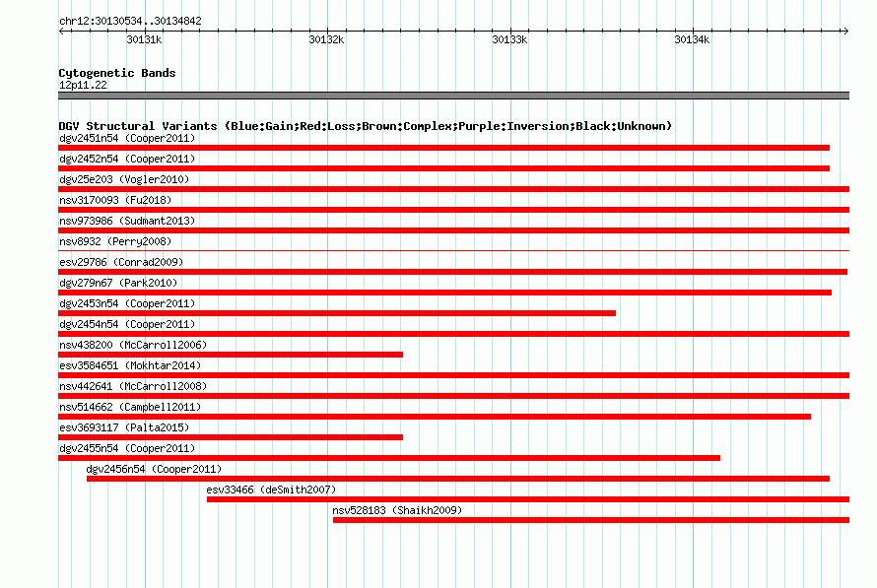Click the red bar under dgv279n67
Viewport: 877px width, 588px height.
[444, 293]
